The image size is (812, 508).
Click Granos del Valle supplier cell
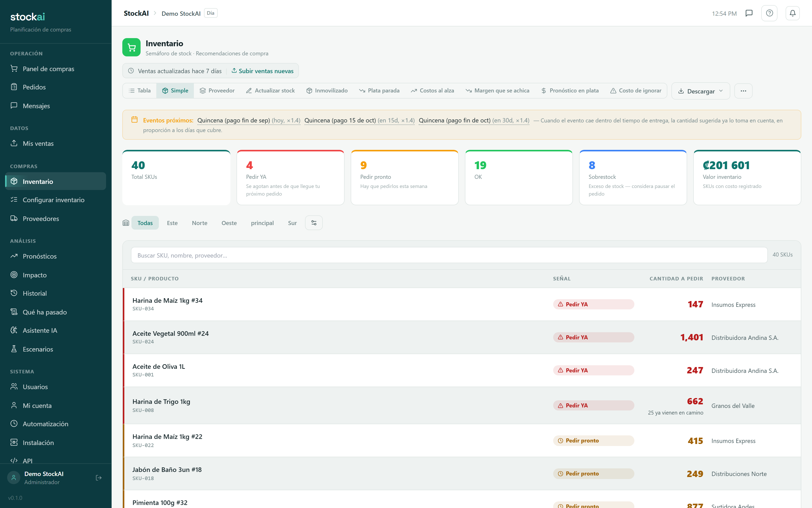(733, 406)
